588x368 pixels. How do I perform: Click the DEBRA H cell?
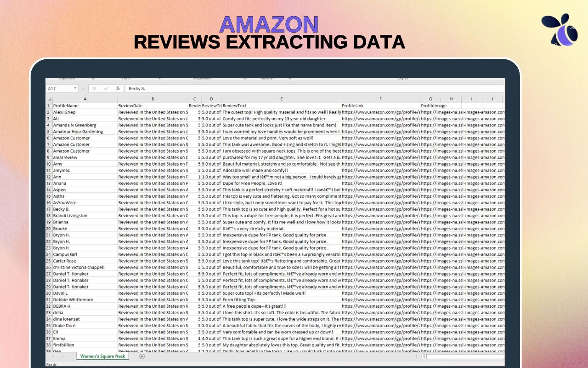85,306
